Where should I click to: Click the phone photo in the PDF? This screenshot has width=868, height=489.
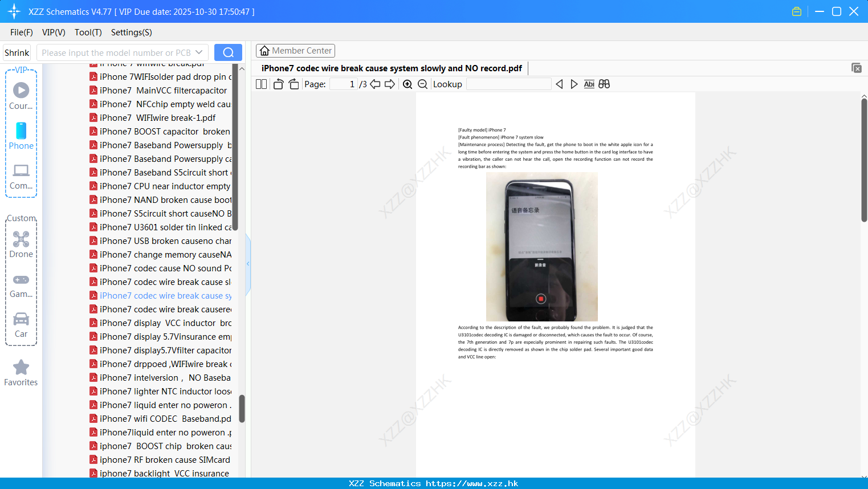coord(541,247)
